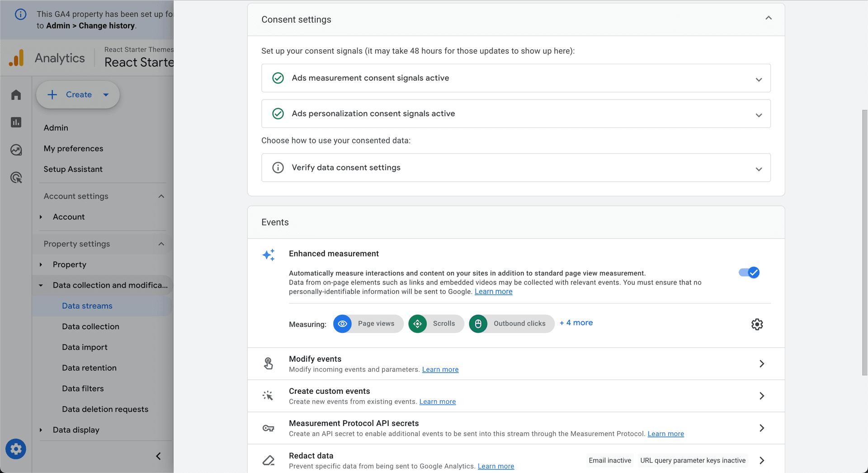Select Data retention in sidebar

pos(89,368)
